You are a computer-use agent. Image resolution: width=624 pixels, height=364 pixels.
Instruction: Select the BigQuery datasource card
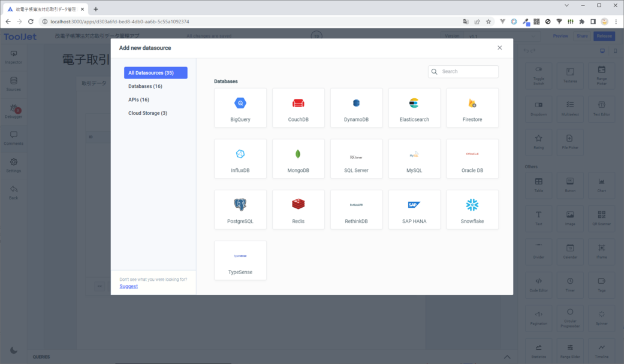(240, 108)
